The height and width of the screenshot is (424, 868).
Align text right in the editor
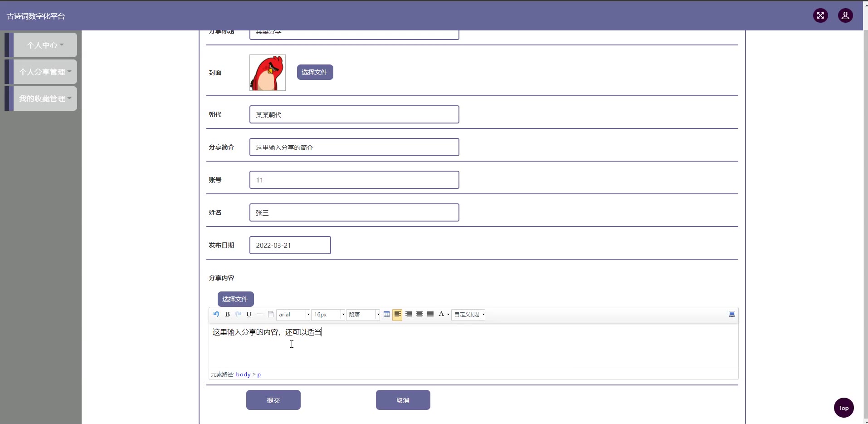coord(409,314)
